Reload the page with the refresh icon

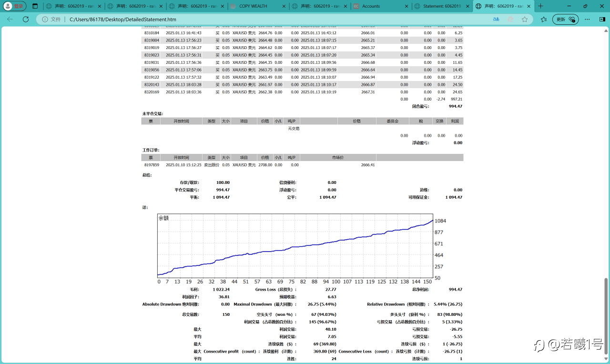(26, 20)
